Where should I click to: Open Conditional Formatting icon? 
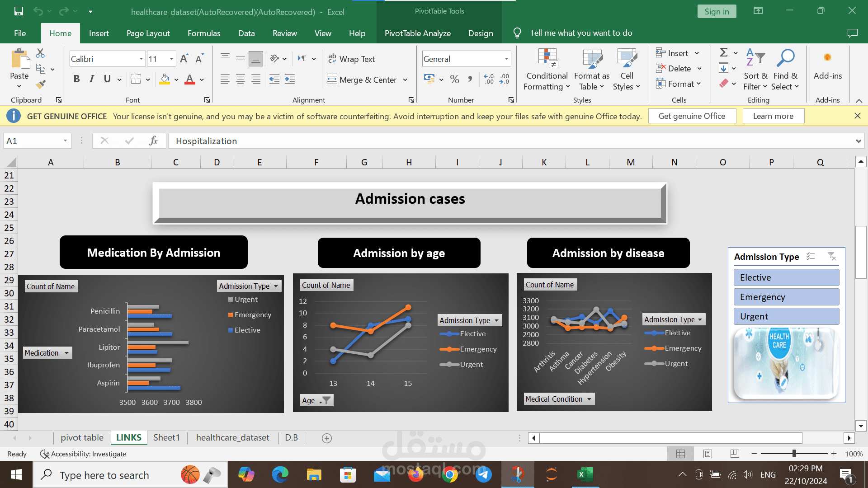point(547,59)
